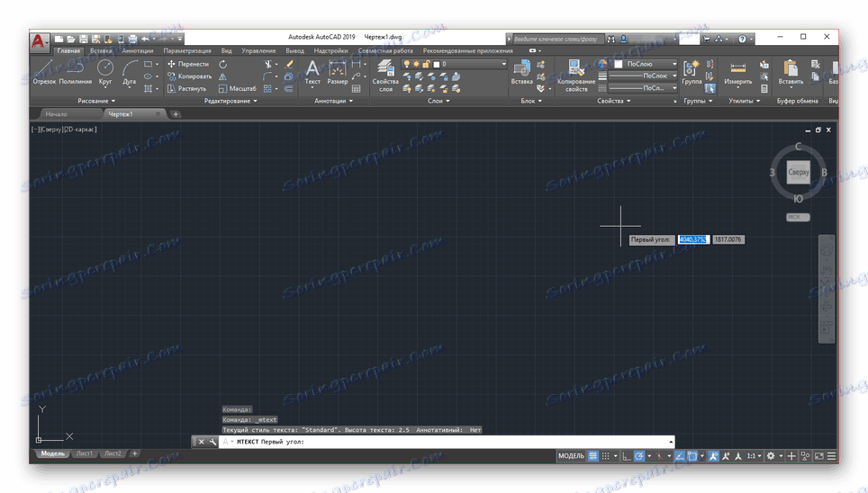Click the viewport controls label [-]
The image size is (868, 493).
tap(35, 130)
